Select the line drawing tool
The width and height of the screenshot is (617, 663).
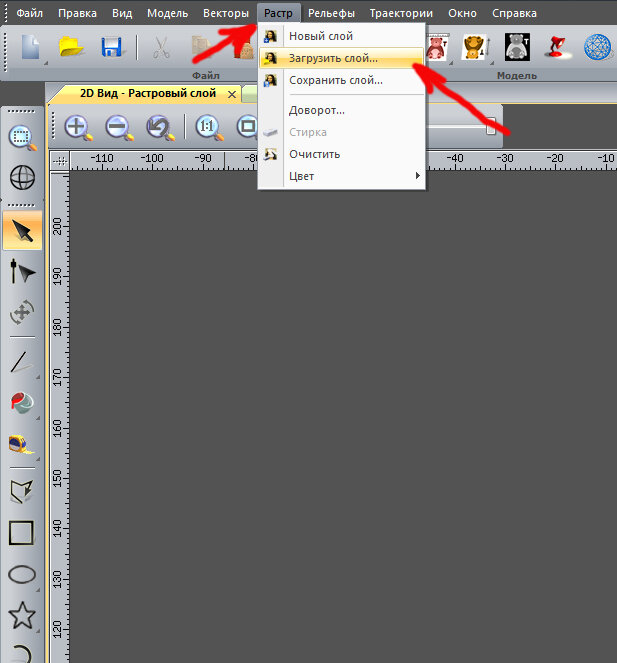point(20,362)
